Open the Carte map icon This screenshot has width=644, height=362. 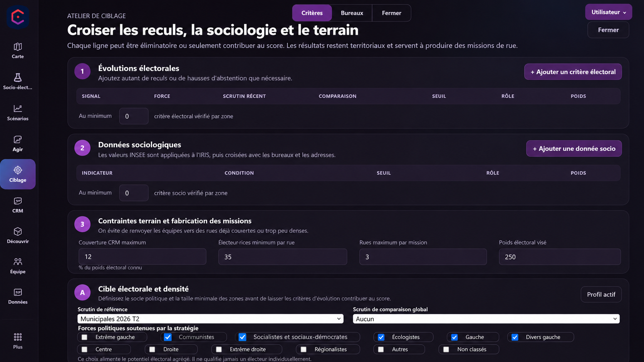pos(18,47)
